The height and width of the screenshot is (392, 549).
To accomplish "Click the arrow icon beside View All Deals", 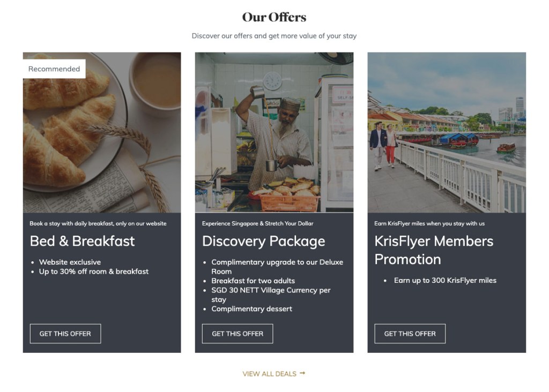I will tap(302, 373).
